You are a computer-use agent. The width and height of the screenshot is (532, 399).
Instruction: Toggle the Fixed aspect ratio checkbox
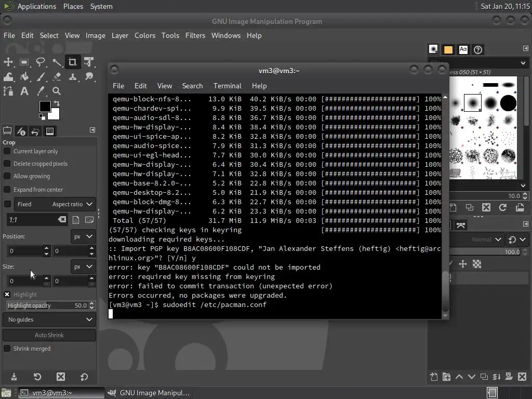pos(7,204)
